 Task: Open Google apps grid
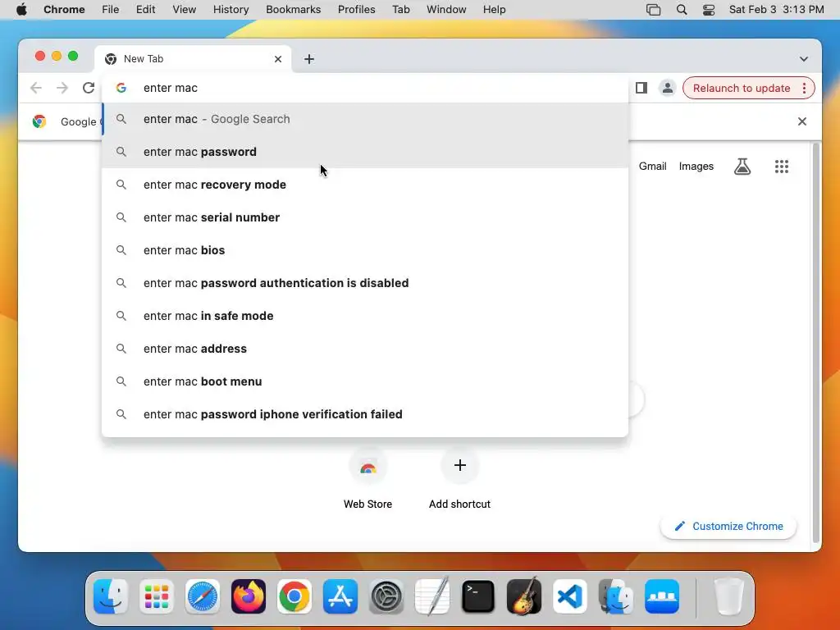click(782, 167)
